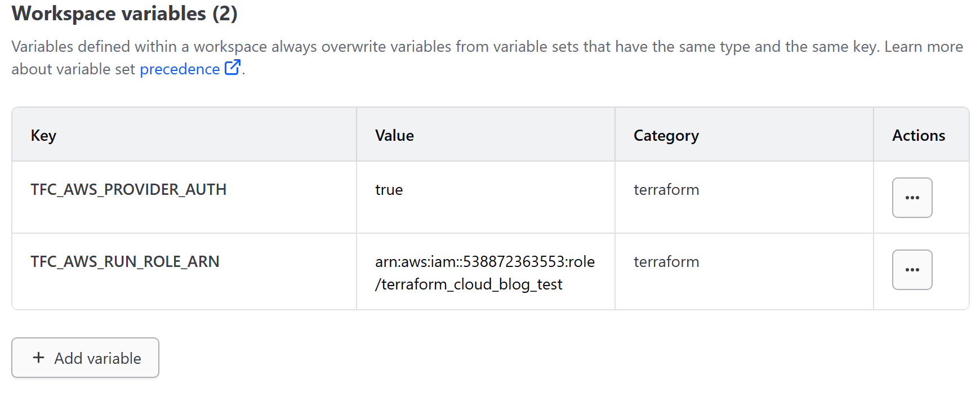Click the Key column header
Screen dimensions: 980x401
pyautogui.click(x=43, y=136)
